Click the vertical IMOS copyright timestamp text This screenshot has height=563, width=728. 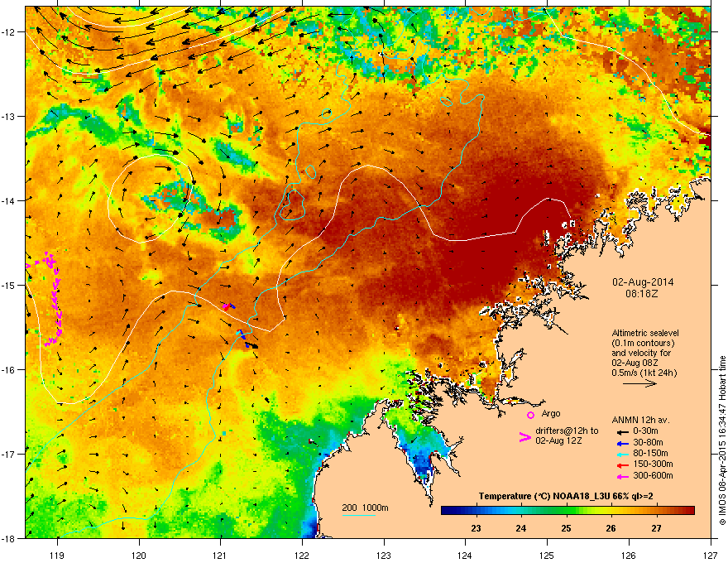(x=722, y=440)
